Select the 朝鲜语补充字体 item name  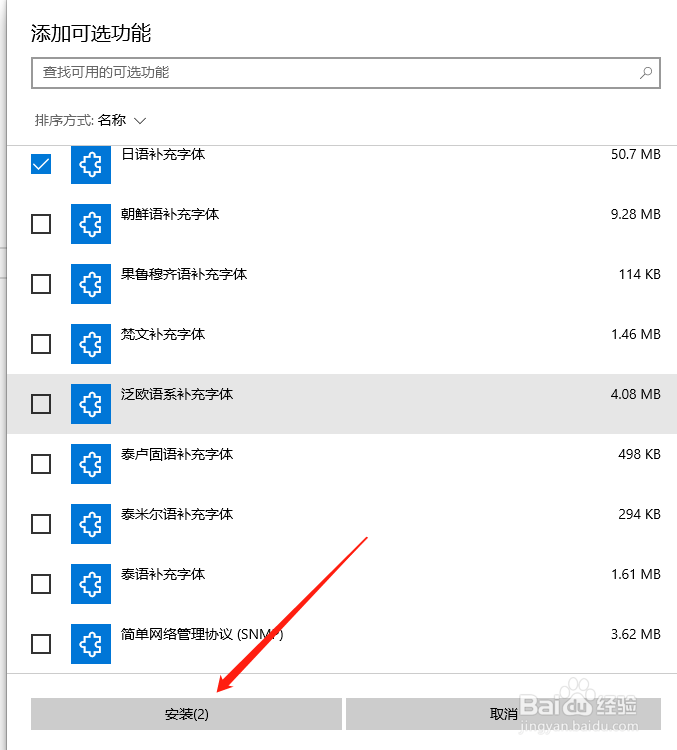click(x=170, y=214)
